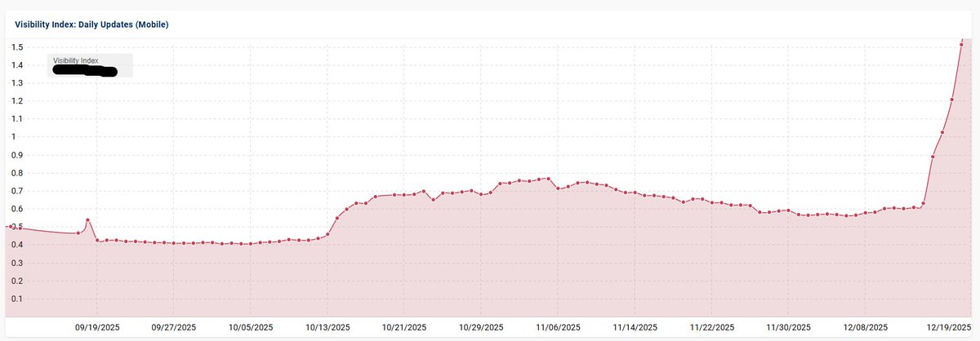Select the data point near value 1.2 in December

pos(951,100)
